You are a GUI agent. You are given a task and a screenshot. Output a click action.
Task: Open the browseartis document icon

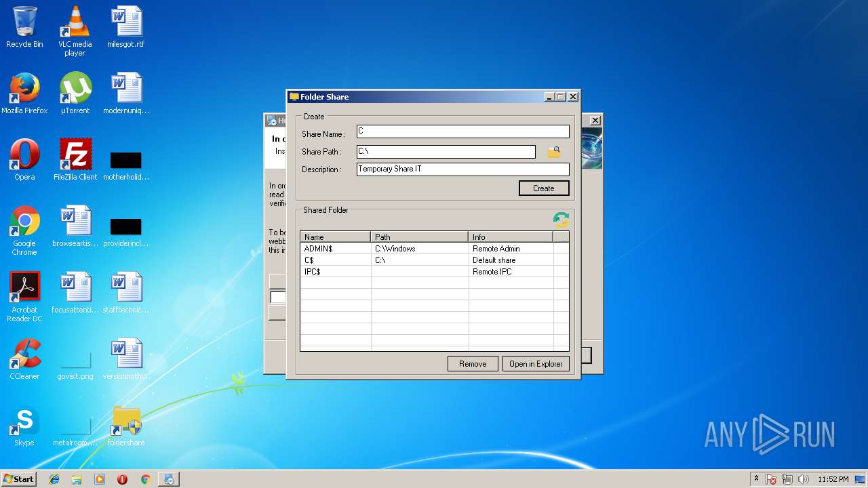pyautogui.click(x=75, y=226)
